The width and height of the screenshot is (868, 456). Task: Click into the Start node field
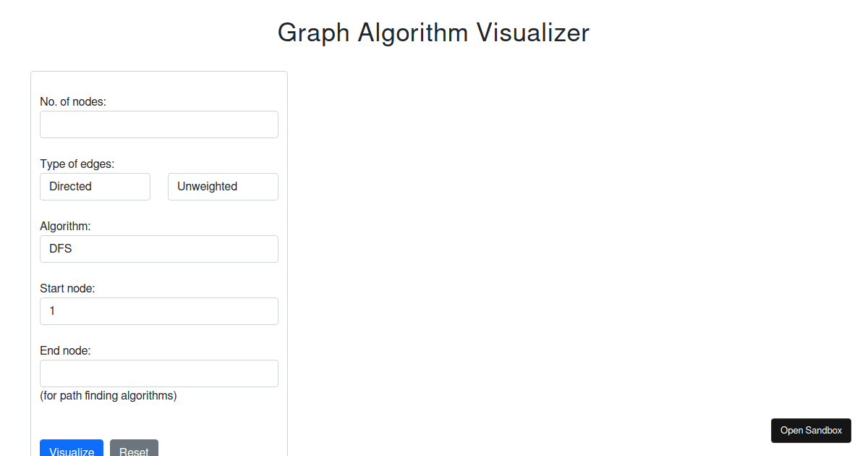tap(159, 311)
